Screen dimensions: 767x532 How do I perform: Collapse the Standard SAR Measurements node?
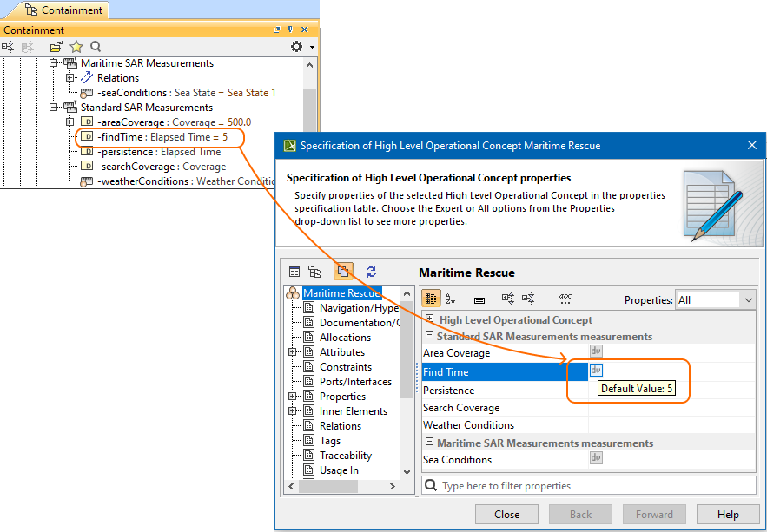tap(53, 107)
